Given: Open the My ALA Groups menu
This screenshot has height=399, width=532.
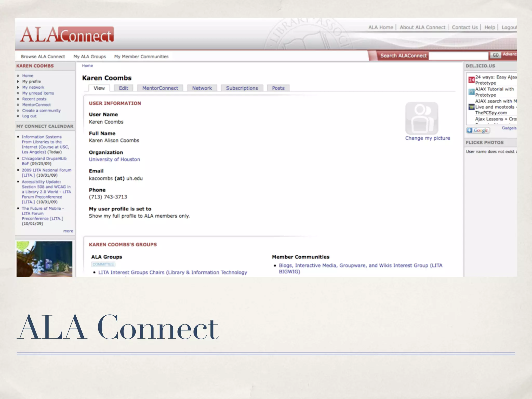Looking at the screenshot, I should (x=90, y=57).
